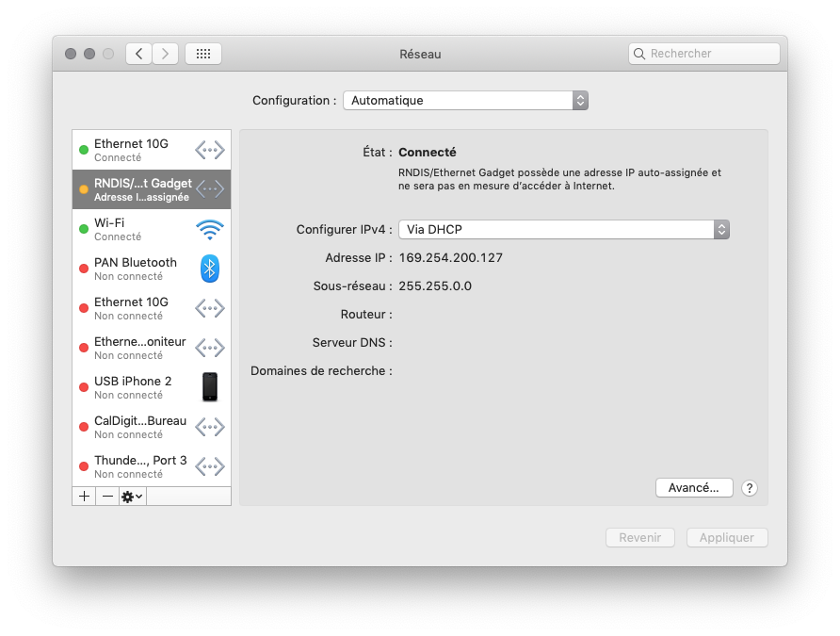Click the search magnifier icon
This screenshot has width=840, height=636.
639,54
